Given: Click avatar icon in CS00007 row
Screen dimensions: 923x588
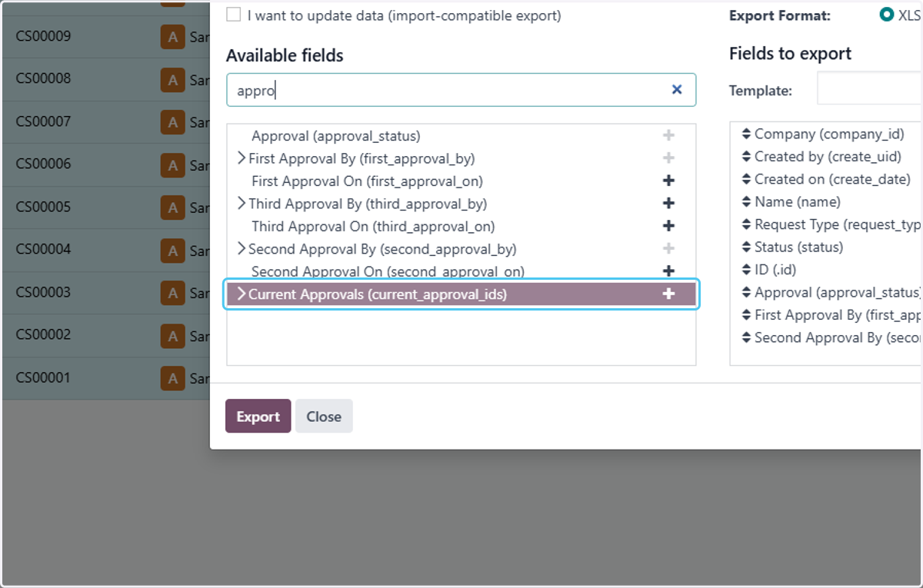Looking at the screenshot, I should 173,123.
